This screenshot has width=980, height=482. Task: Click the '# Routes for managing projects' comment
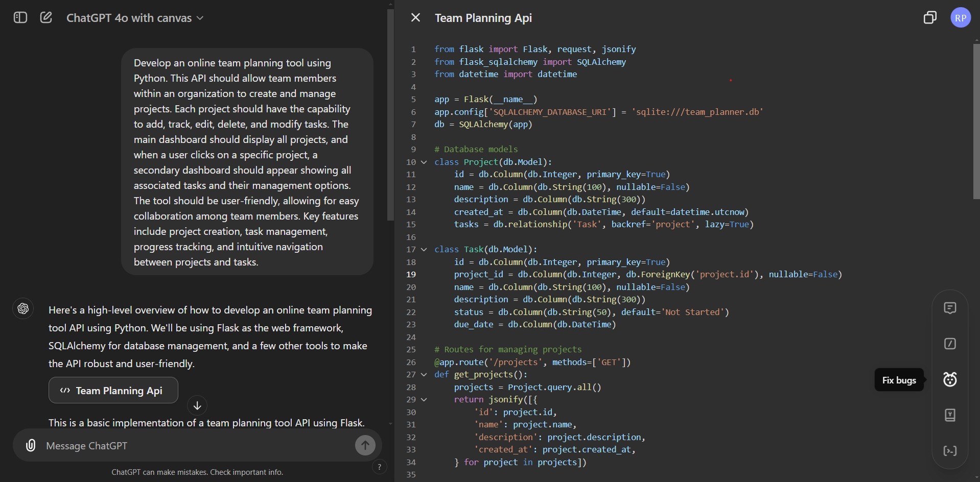(x=508, y=349)
